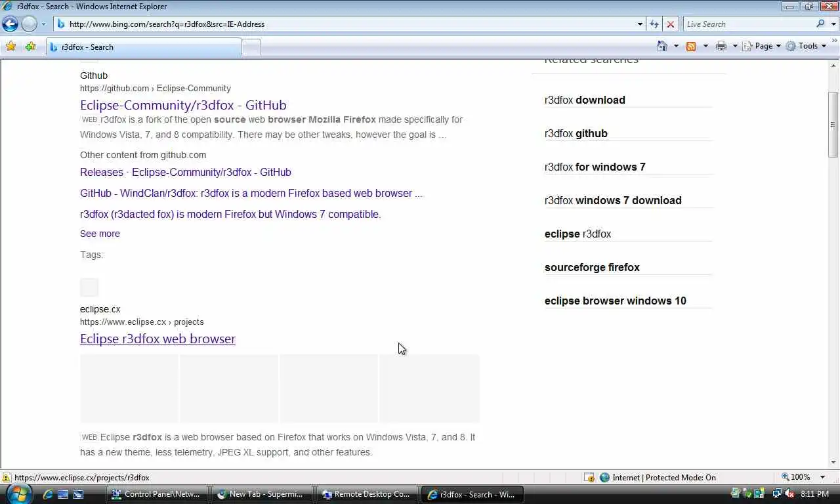This screenshot has width=840, height=504.
Task: Launch Internet Explorer from Quick Launch
Action: 47,494
